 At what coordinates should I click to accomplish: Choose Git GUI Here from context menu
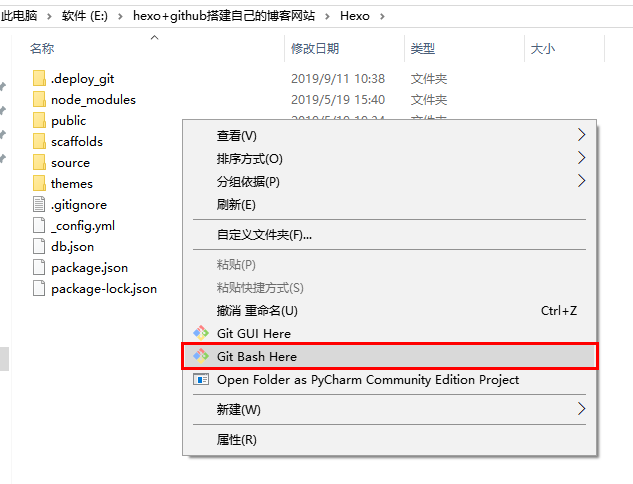point(390,333)
